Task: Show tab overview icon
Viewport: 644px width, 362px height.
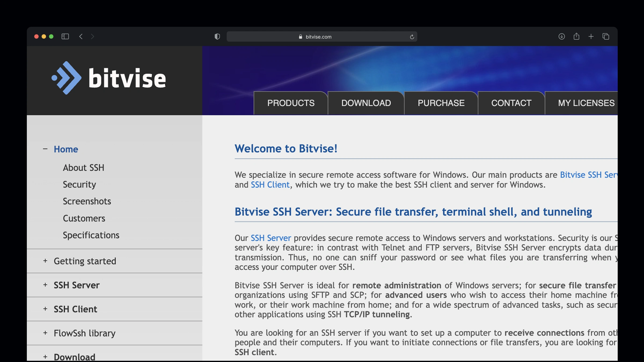Action: coord(606,36)
